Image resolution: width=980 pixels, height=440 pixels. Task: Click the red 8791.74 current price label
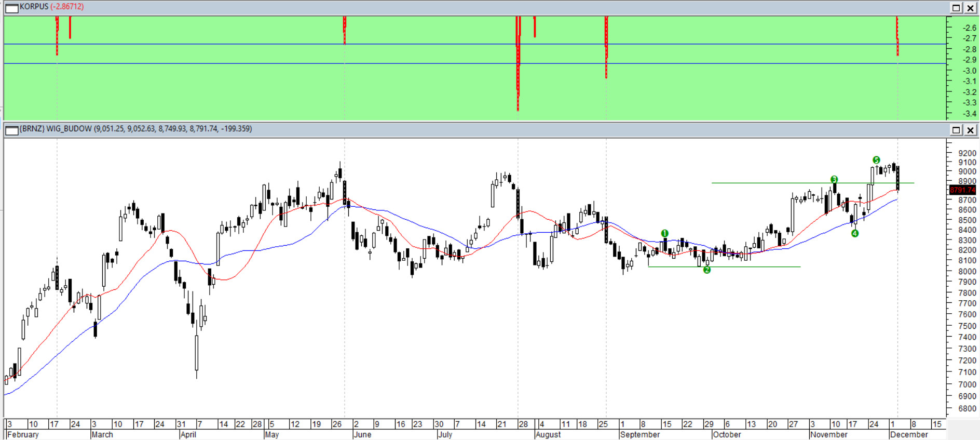coord(962,190)
